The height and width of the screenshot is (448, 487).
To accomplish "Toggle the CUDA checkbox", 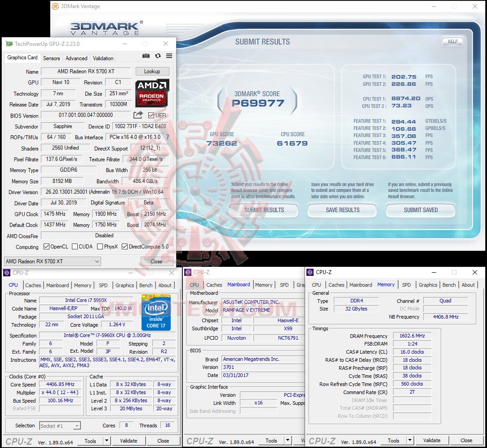I will click(75, 247).
